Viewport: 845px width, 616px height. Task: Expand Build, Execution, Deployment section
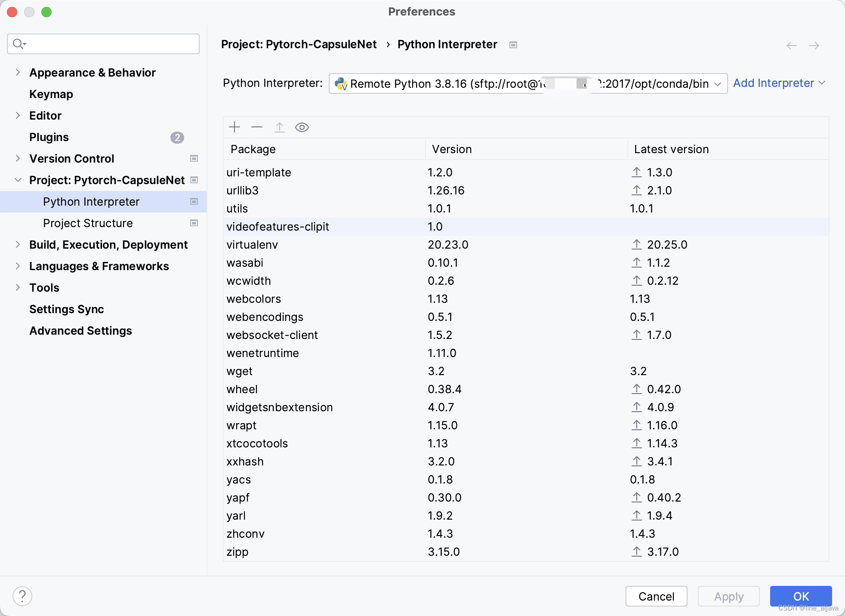18,244
